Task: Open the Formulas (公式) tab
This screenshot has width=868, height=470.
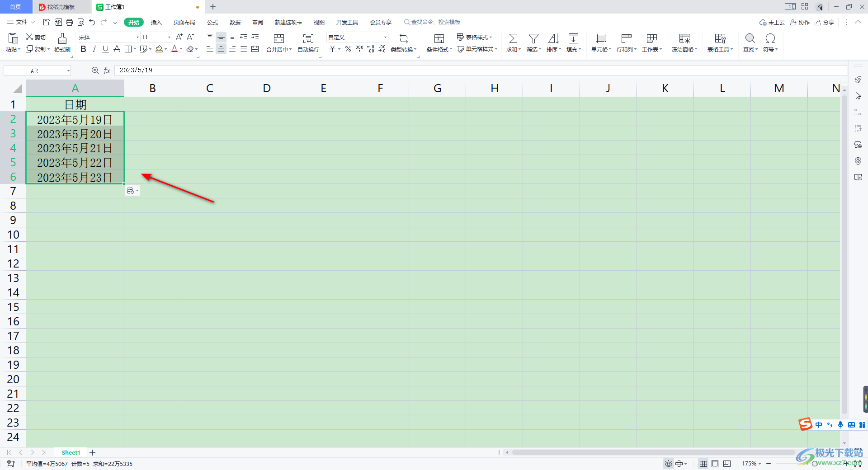Action: (x=212, y=22)
